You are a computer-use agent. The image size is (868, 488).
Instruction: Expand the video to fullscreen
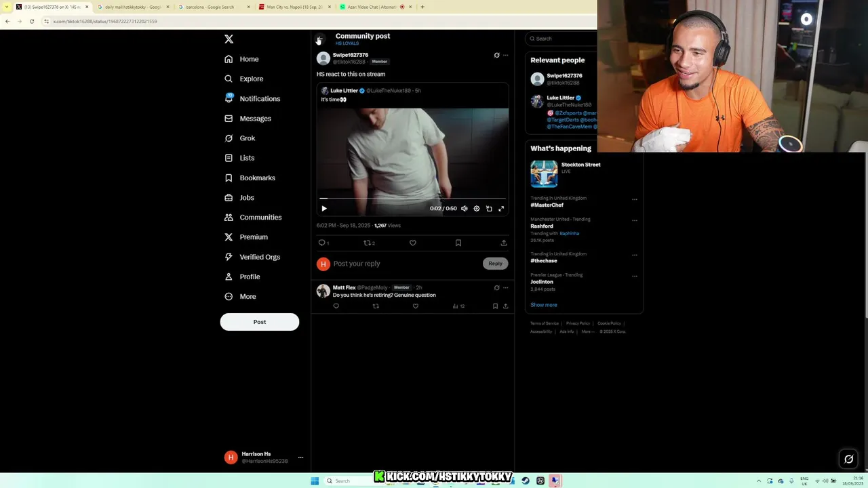click(501, 209)
